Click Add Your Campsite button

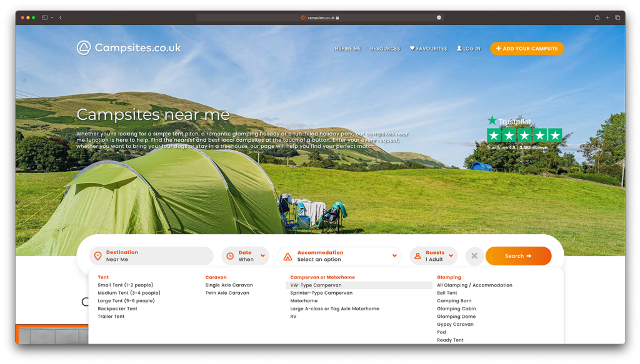(x=527, y=48)
